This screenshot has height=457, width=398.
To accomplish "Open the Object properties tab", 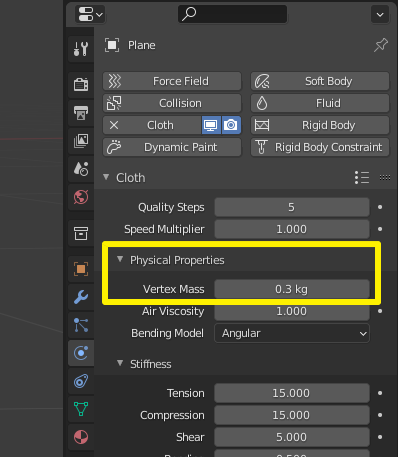I will 81,269.
